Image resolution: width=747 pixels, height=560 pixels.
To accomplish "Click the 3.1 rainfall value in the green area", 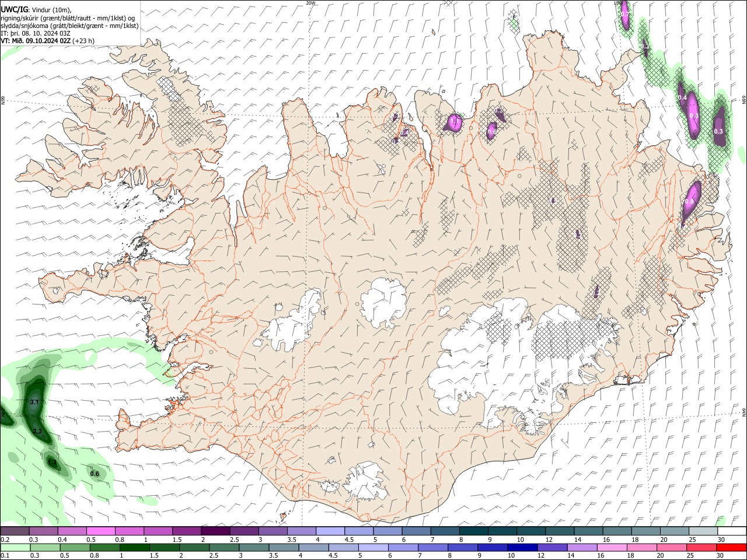I will 34,402.
